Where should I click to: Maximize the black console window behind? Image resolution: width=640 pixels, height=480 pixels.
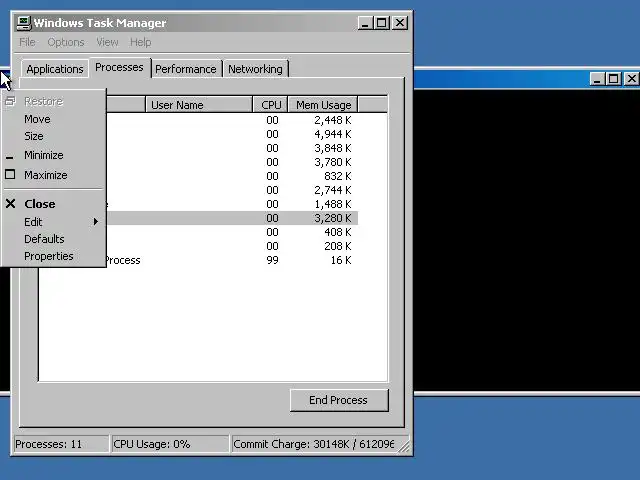(x=613, y=78)
